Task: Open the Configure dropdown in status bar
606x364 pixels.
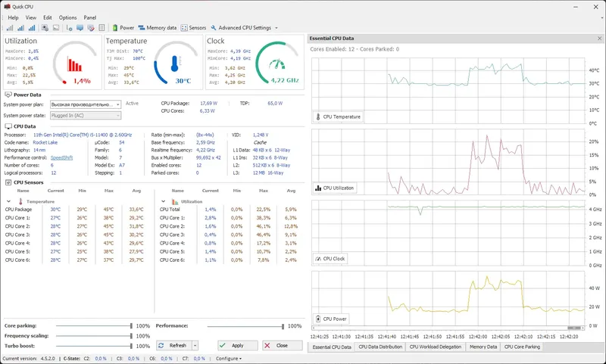Action: click(x=229, y=359)
